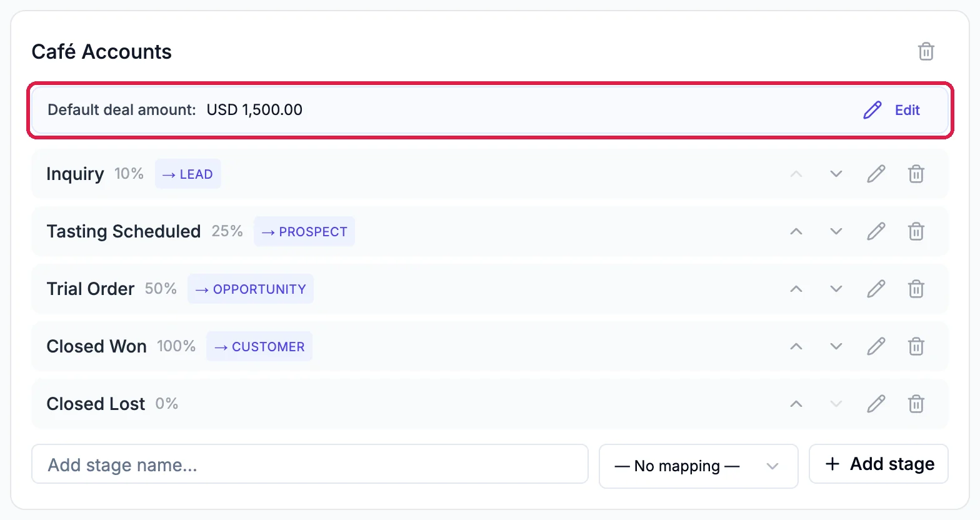
Task: Focus the Add stage name field
Action: (310, 464)
